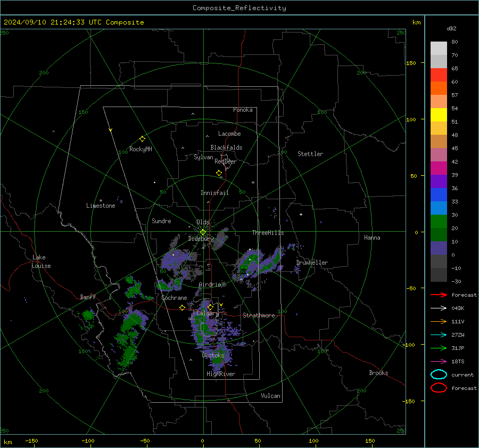This screenshot has width=479, height=448.
Task: Click the asterisk marker above Limestone
Action: click(x=101, y=201)
